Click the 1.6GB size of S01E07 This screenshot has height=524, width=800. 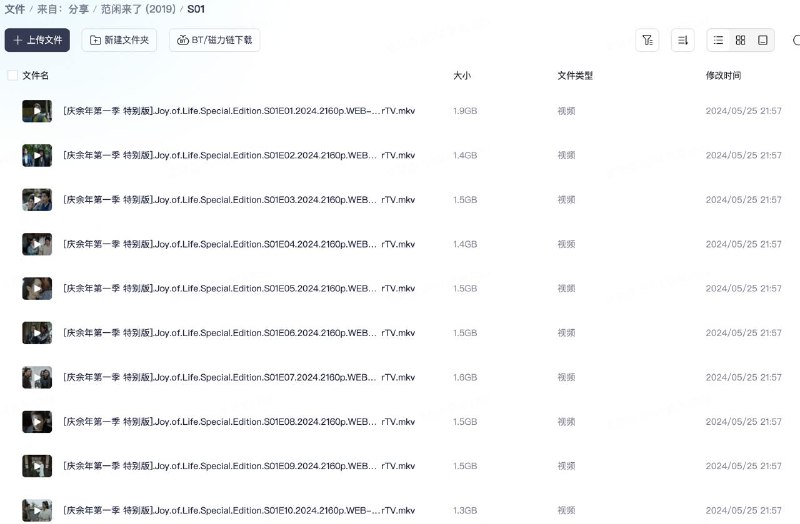[x=465, y=377]
